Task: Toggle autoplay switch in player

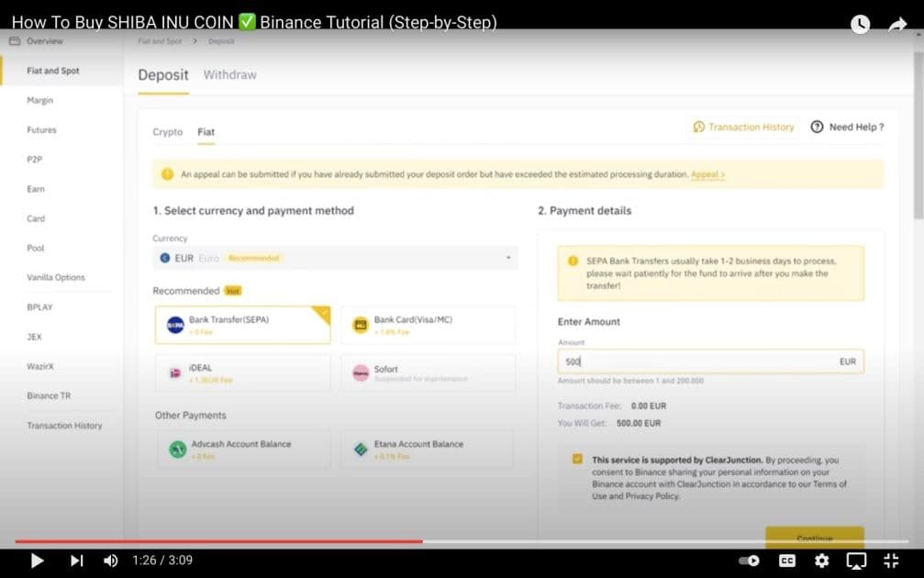Action: coord(749,561)
